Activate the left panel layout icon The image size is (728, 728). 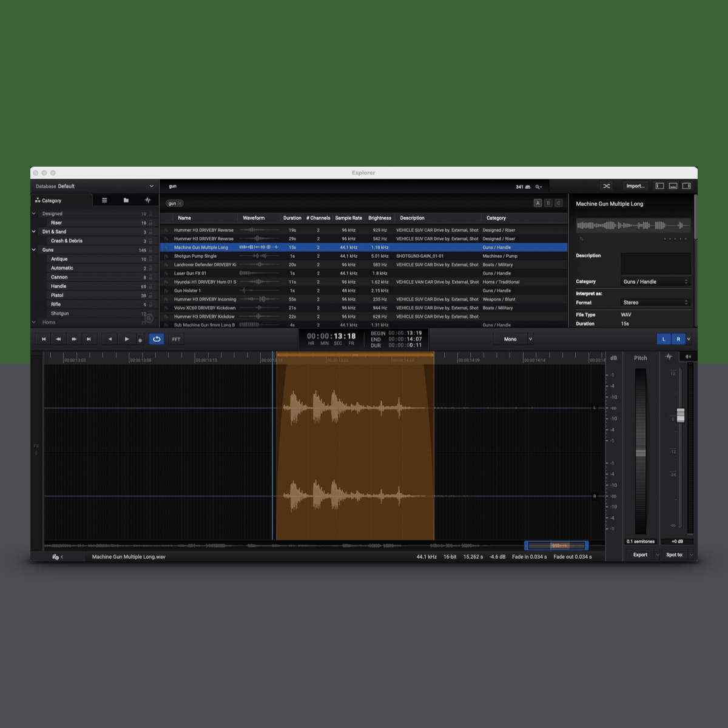pos(659,186)
